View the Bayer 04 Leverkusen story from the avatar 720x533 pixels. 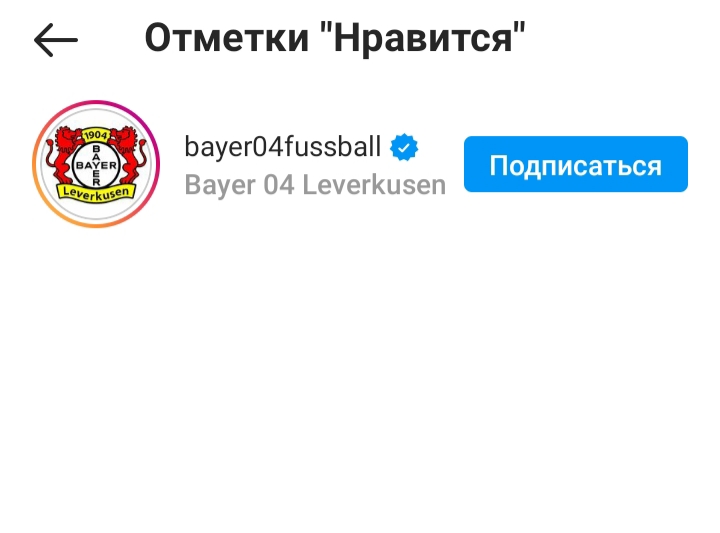pyautogui.click(x=96, y=164)
